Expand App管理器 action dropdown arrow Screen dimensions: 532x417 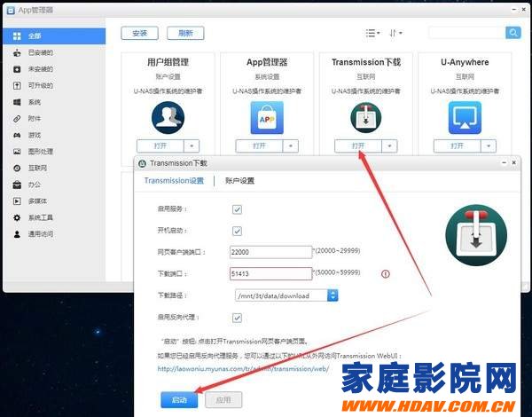291,146
